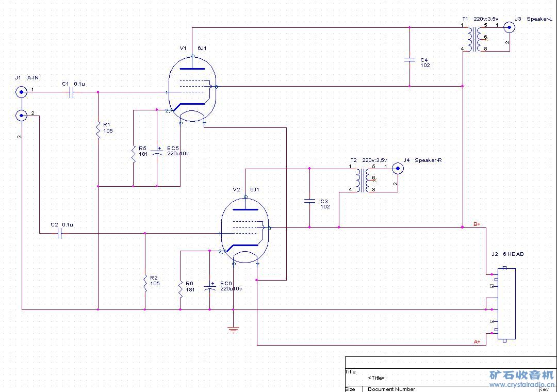Click the "105" value under R2
557x392 pixels.
click(155, 283)
